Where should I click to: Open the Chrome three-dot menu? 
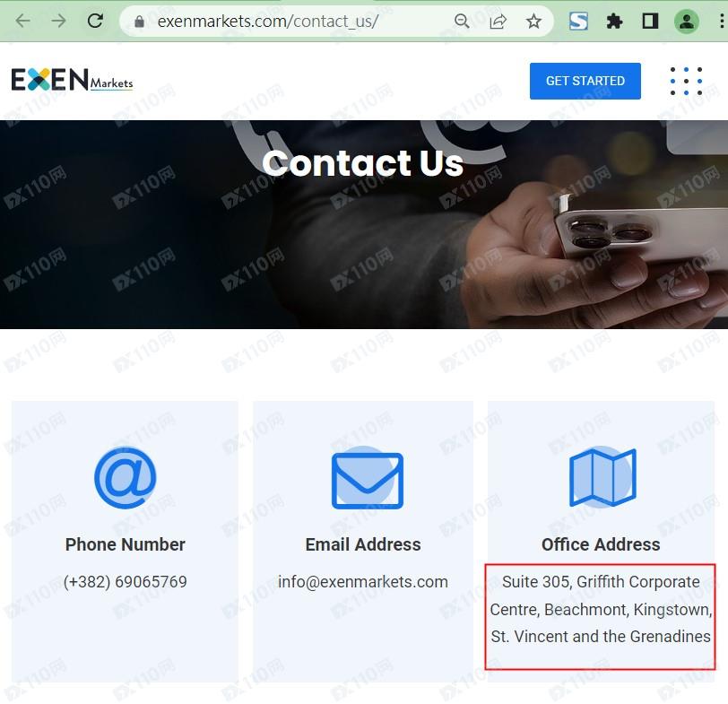point(721,22)
